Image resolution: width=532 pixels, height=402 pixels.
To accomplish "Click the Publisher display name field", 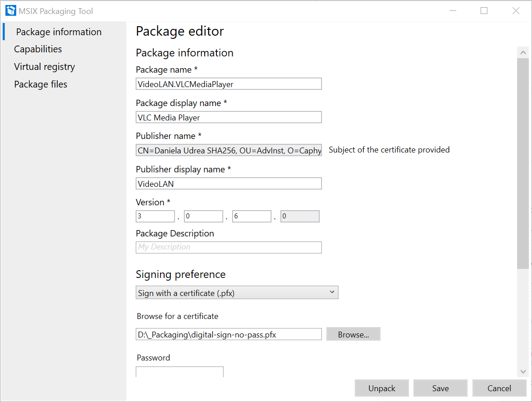I will [229, 183].
